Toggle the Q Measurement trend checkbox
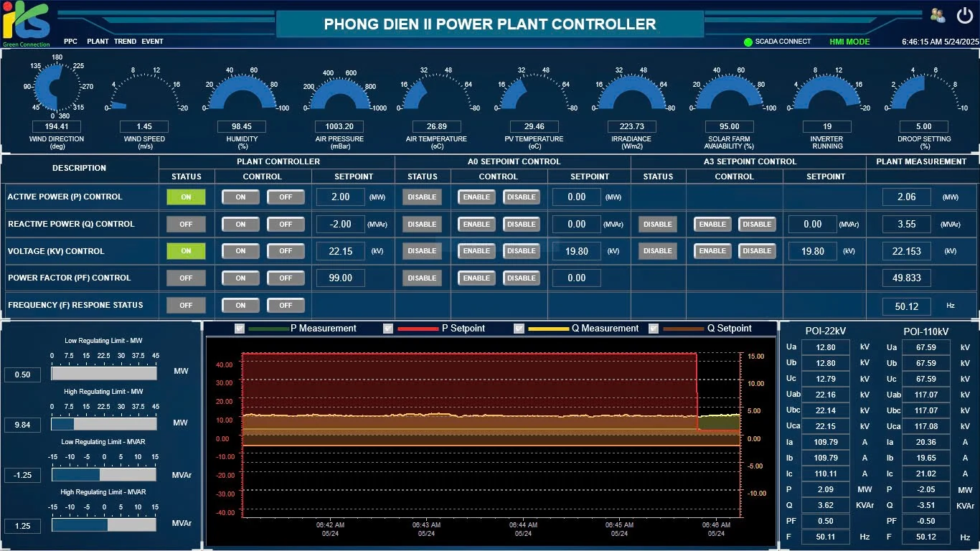Viewport: 980px width, 551px height. click(x=519, y=329)
